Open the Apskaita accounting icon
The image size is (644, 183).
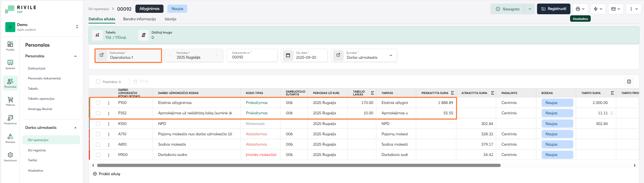[x=10, y=63]
